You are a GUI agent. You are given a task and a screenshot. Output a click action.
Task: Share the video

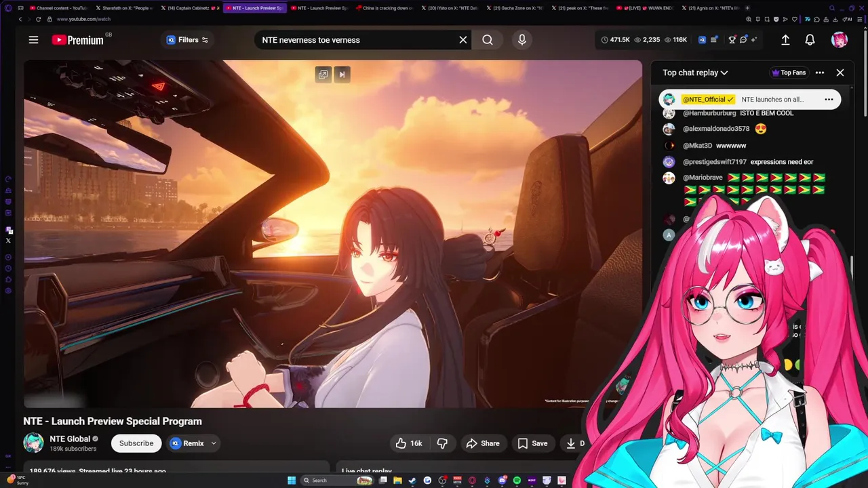tap(483, 443)
